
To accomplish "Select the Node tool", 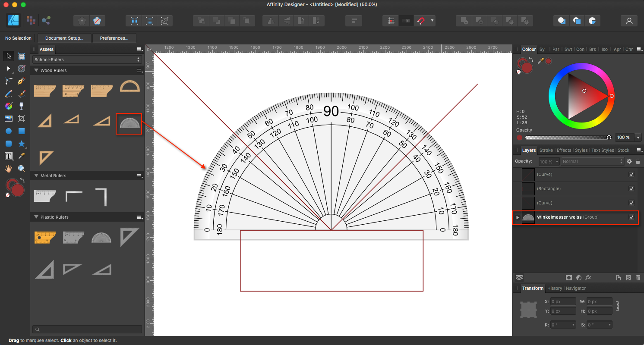I will pyautogui.click(x=9, y=69).
